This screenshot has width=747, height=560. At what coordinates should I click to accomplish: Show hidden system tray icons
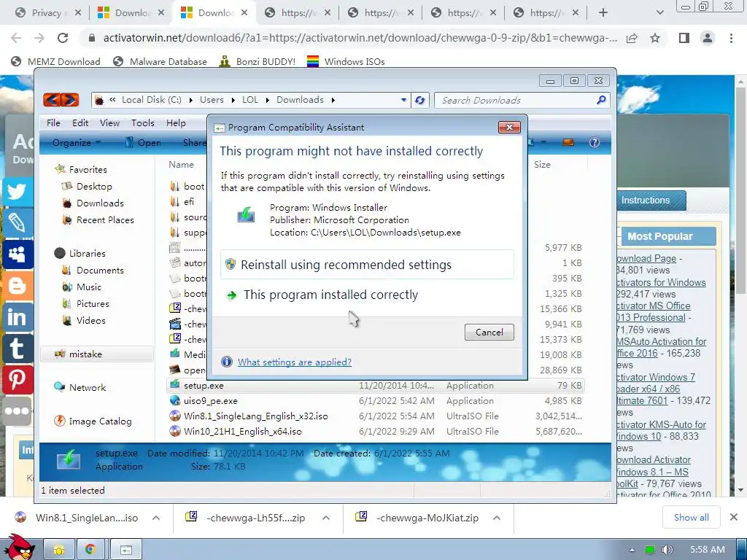[x=632, y=550]
